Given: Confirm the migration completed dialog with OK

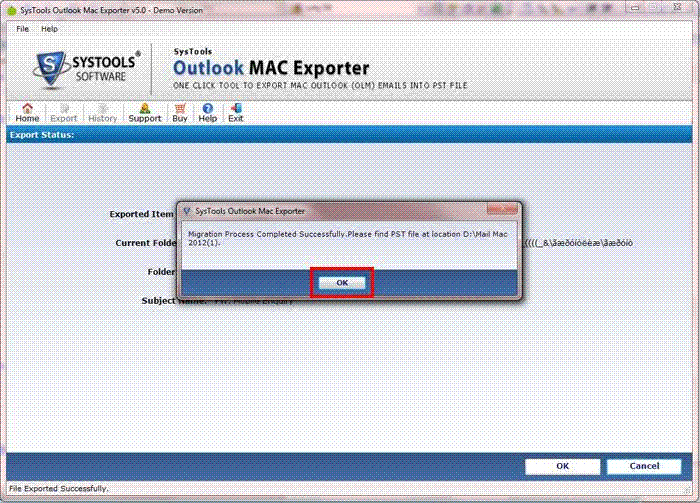Looking at the screenshot, I should tap(342, 283).
